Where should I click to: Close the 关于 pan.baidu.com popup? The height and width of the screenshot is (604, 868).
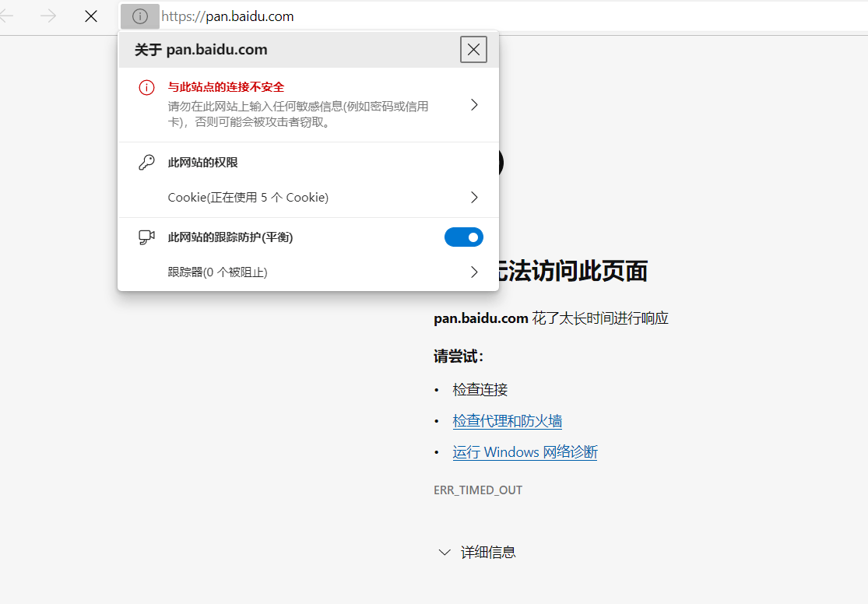click(x=473, y=49)
